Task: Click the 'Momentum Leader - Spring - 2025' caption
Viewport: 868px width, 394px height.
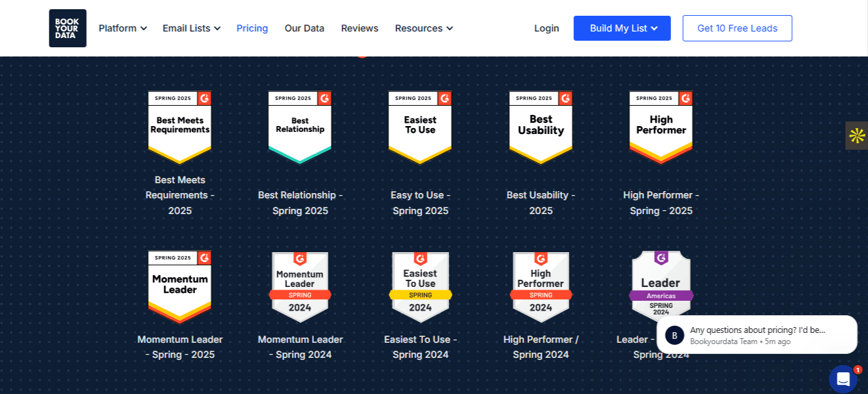Action: (180, 347)
